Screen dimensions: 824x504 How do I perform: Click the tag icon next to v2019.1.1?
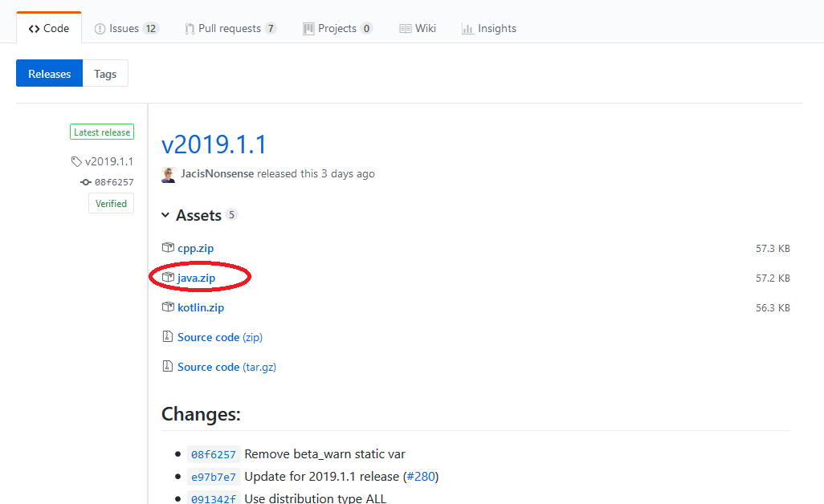pyautogui.click(x=76, y=161)
